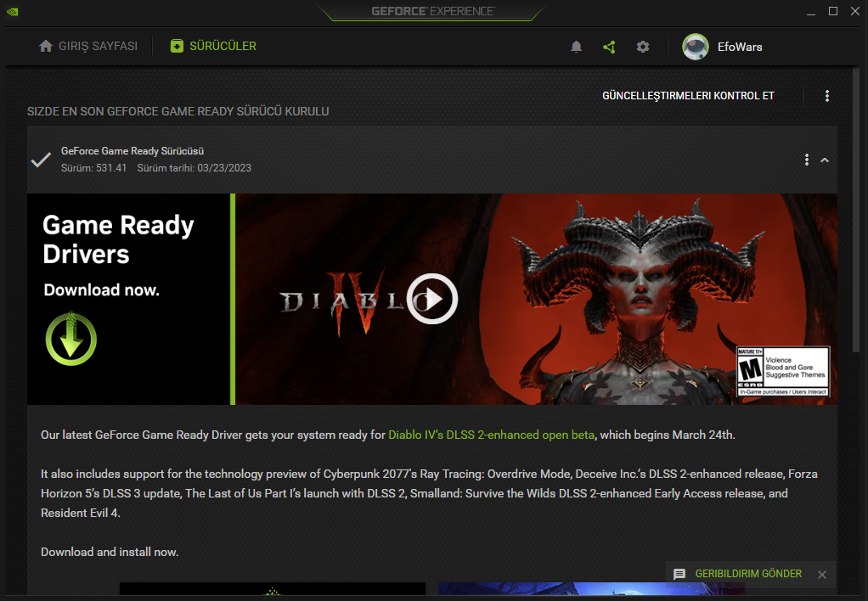Open settings gear icon
This screenshot has width=868, height=601.
(643, 47)
